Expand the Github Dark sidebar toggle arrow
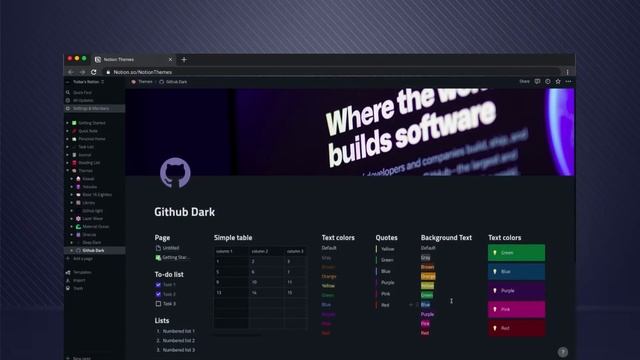The width and height of the screenshot is (640, 360). click(x=71, y=251)
